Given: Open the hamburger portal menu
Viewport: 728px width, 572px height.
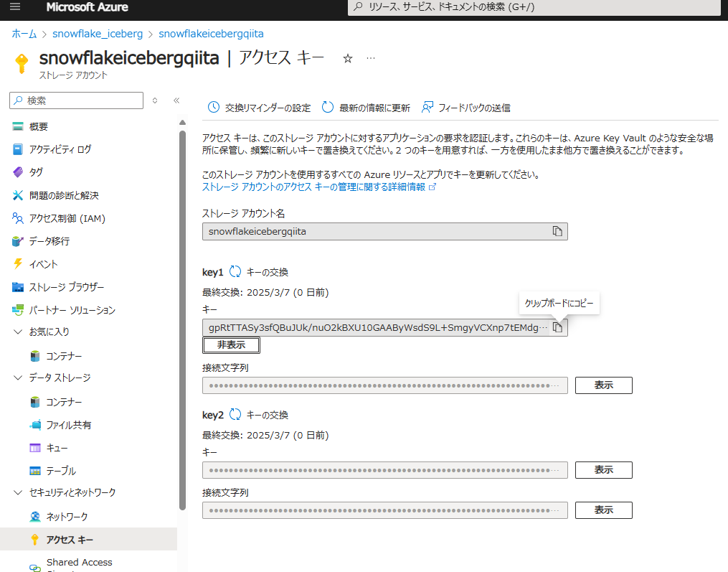Looking at the screenshot, I should (x=15, y=6).
